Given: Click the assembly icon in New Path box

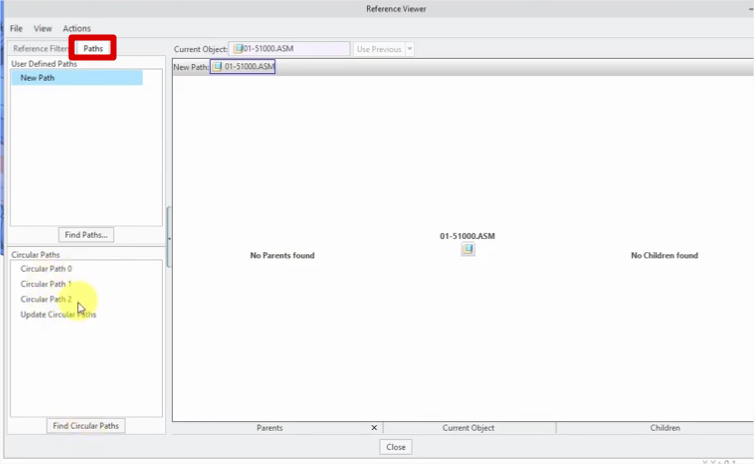Looking at the screenshot, I should click(218, 67).
